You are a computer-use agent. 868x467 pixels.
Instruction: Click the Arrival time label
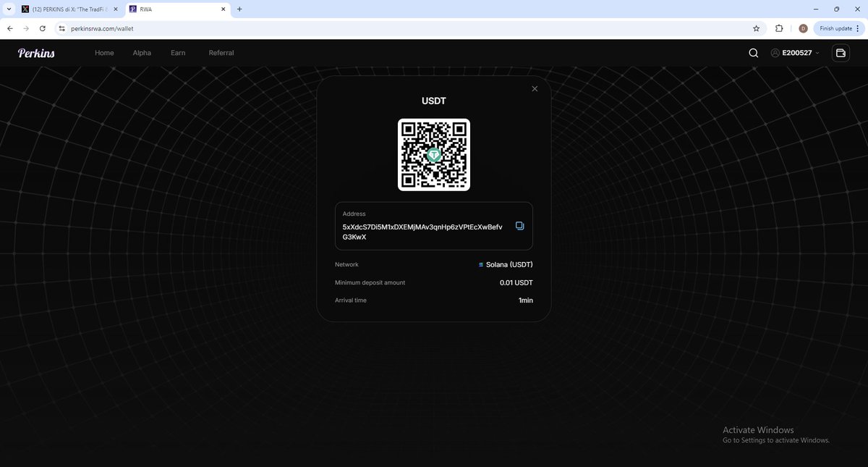tap(351, 300)
